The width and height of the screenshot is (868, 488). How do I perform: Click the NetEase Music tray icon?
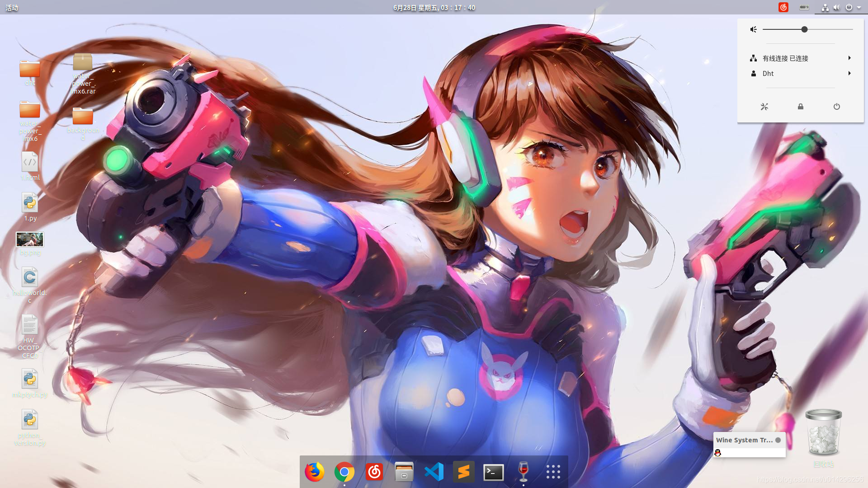pos(783,7)
